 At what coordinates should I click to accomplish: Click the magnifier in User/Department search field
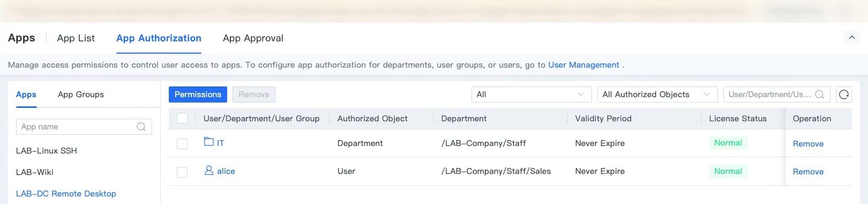[819, 94]
